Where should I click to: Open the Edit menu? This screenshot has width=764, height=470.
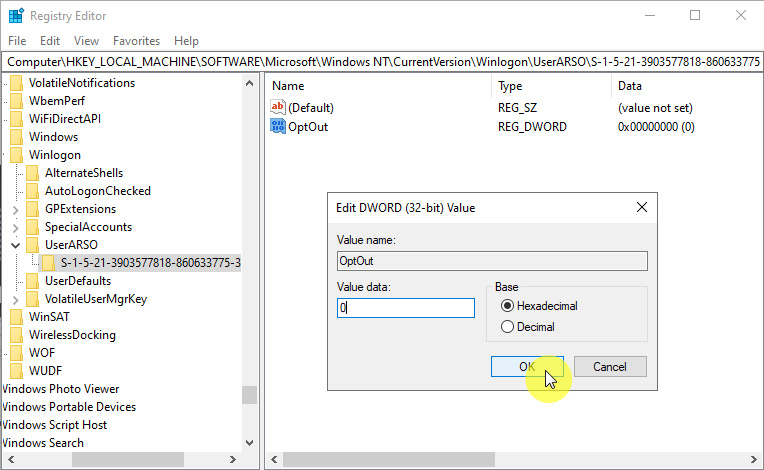coord(50,41)
